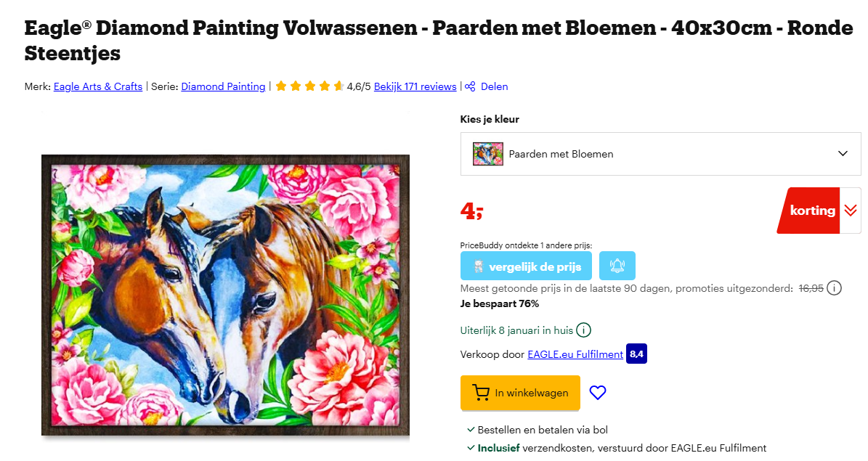Click the shopping cart icon in the yellow button
The width and height of the screenshot is (868, 461).
(x=482, y=392)
